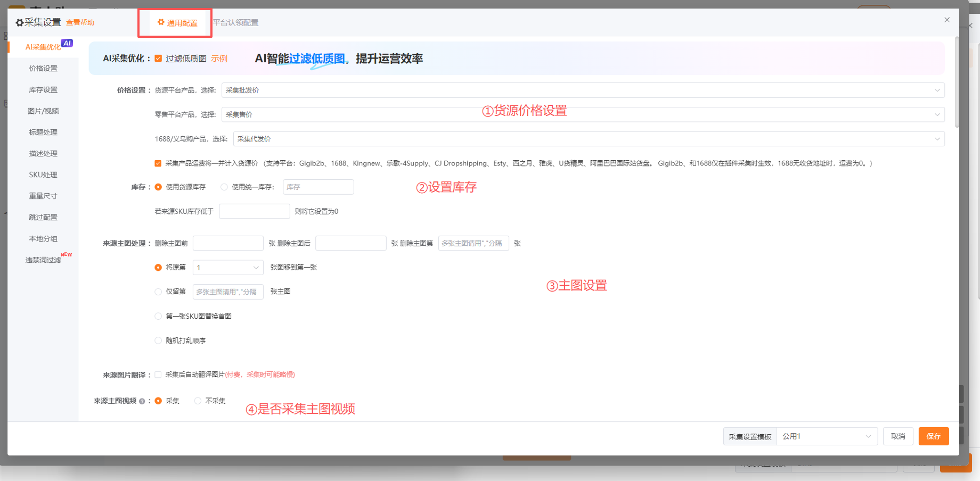Viewport: 980px width, 481px height.
Task: Choose 采集 for 来源主图视频
Action: (158, 401)
